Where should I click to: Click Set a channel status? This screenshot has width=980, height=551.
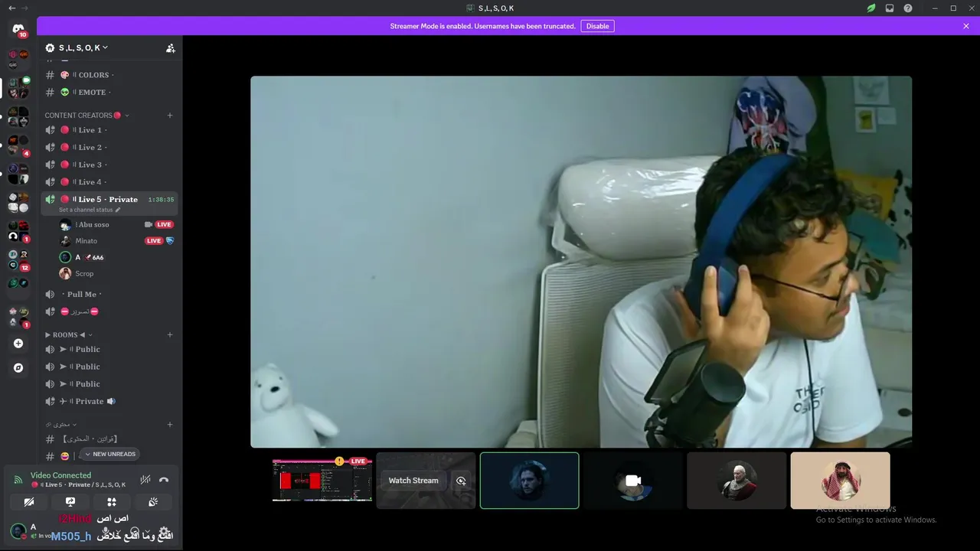pos(90,210)
